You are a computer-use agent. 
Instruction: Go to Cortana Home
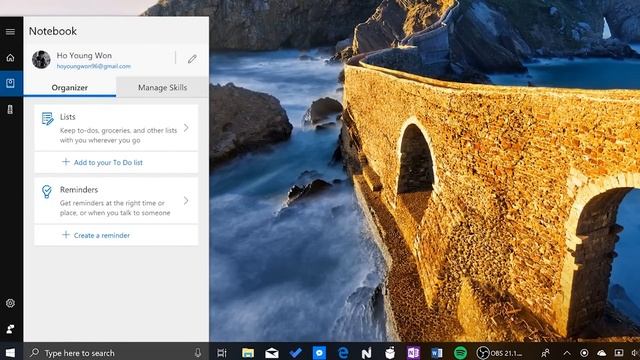pyautogui.click(x=10, y=58)
